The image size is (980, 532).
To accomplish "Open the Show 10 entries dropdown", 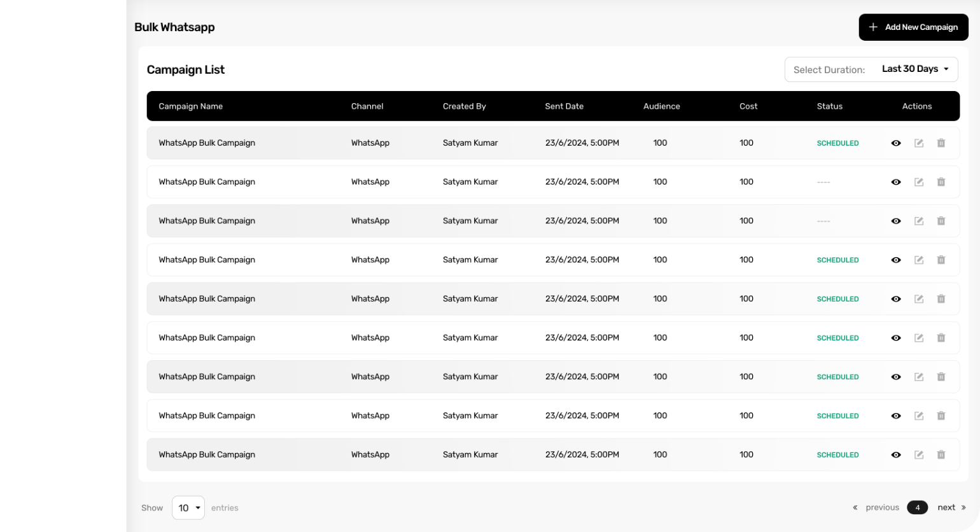I will pyautogui.click(x=188, y=508).
